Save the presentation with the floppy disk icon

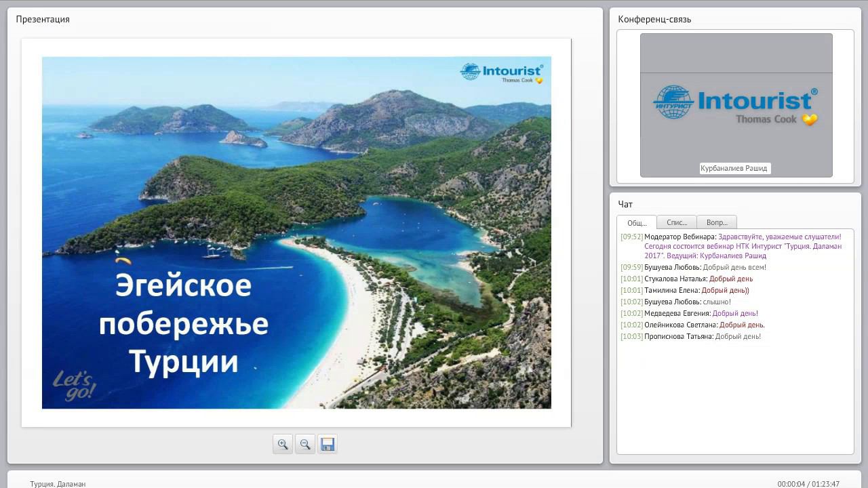tap(328, 444)
